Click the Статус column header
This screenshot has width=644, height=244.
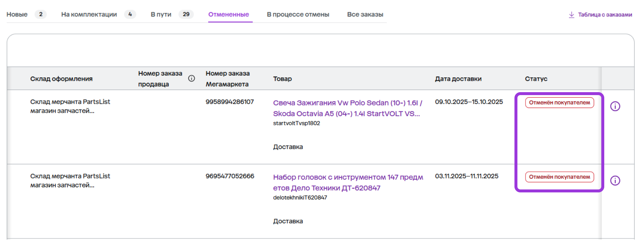[536, 79]
